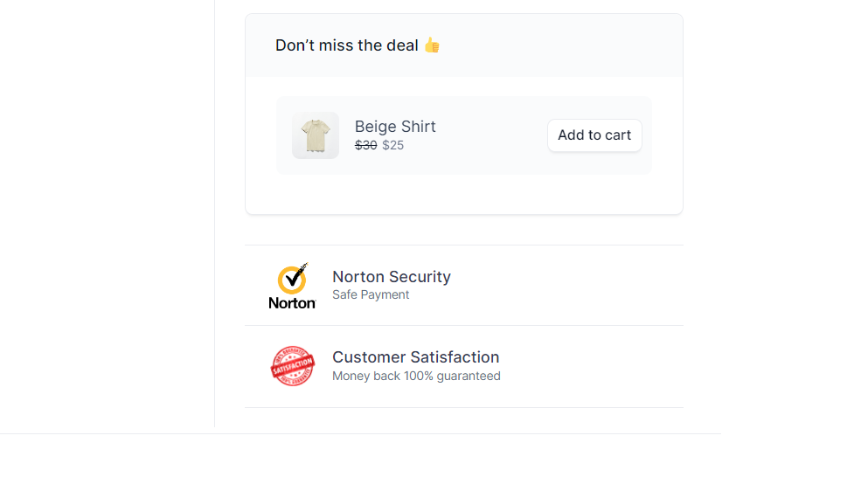Click the Norton logo icon
Viewport: 868px width, 491px height.
292,286
